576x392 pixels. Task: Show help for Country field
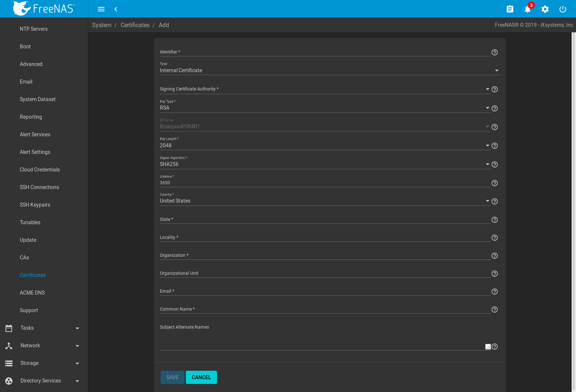point(495,201)
